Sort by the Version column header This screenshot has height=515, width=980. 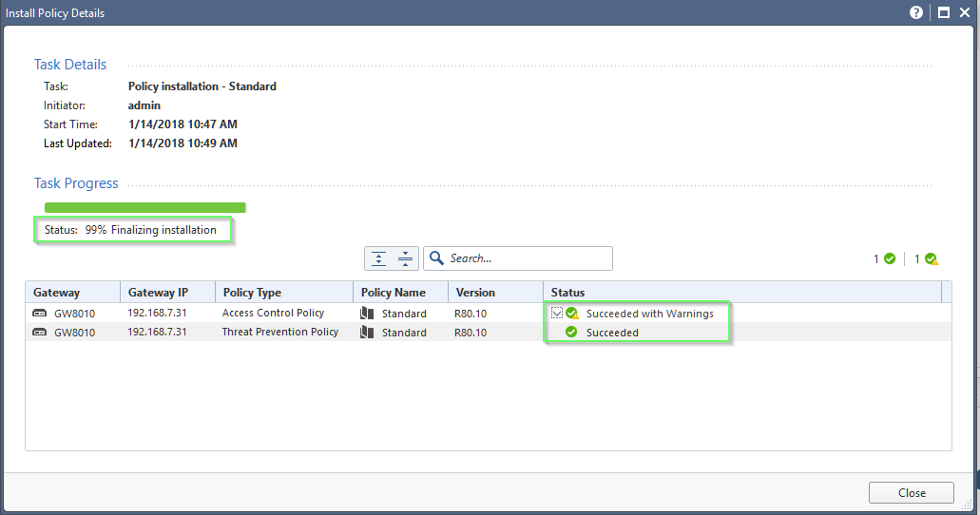pos(495,292)
